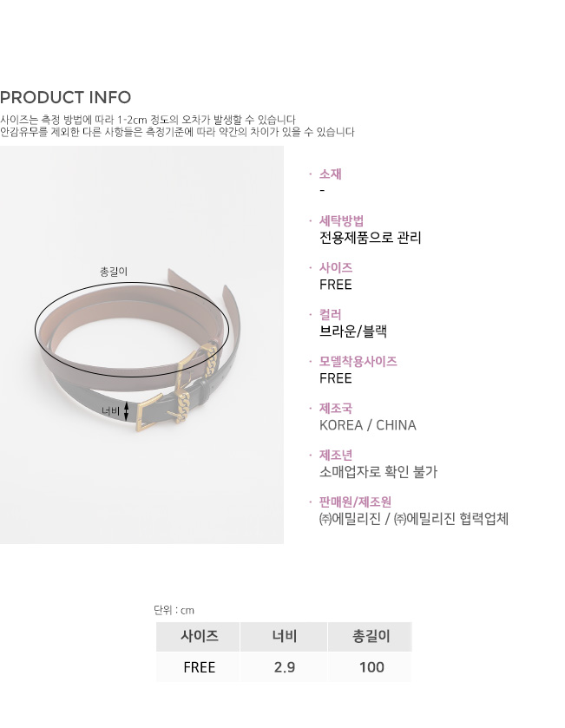Click the 2.9 width value cell
The height and width of the screenshot is (728, 565).
coord(284,667)
